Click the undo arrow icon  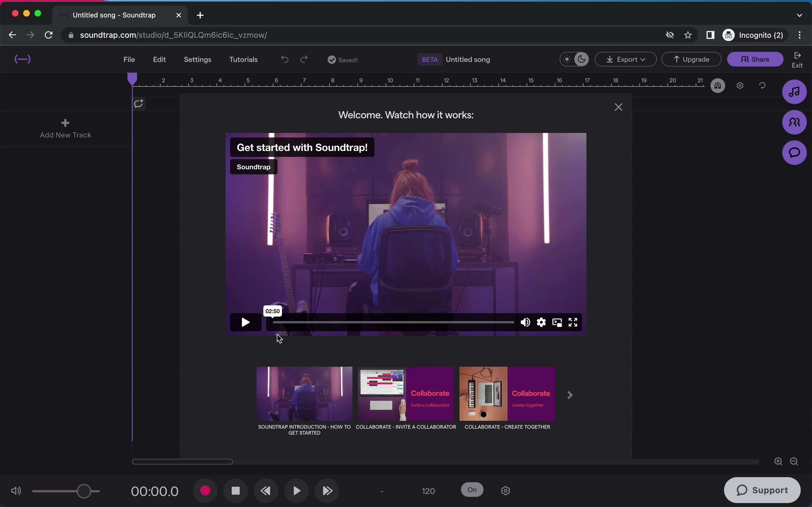click(285, 59)
